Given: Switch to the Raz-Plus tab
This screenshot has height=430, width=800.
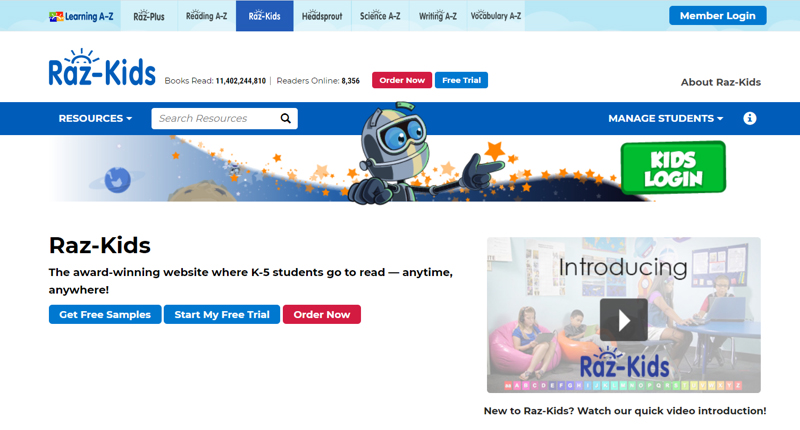Looking at the screenshot, I should pos(149,16).
